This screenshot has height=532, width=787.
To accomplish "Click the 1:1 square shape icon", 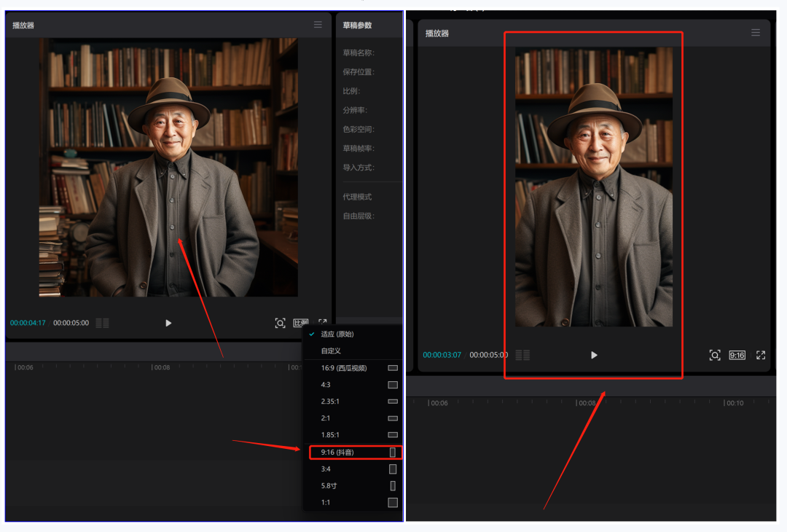I will click(x=393, y=502).
